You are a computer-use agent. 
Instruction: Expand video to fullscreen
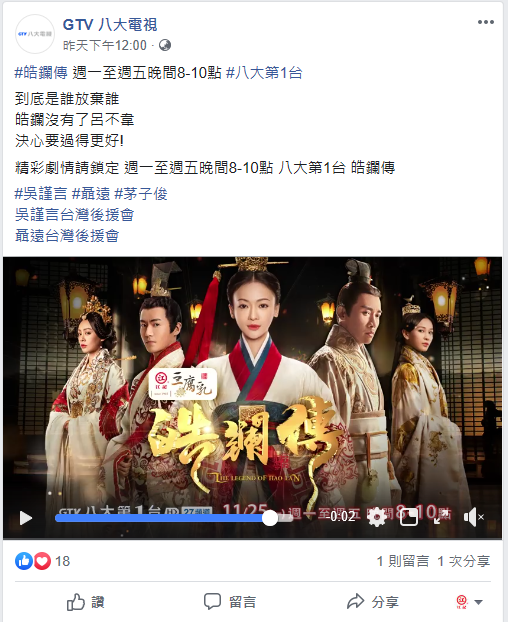click(x=442, y=517)
